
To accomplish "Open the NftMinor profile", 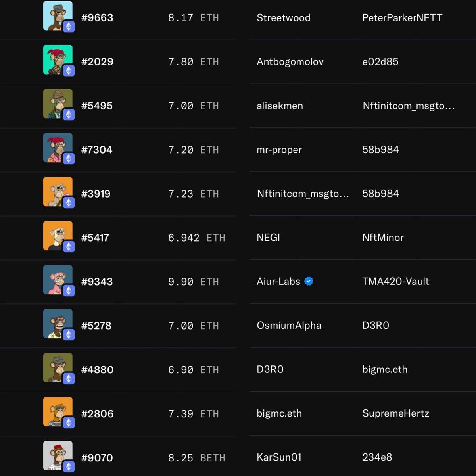I will tap(383, 238).
